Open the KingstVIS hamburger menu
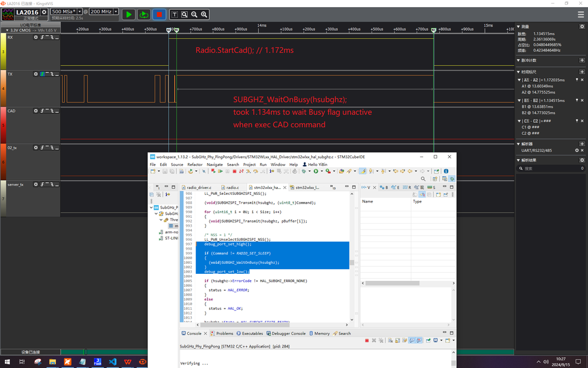The image size is (588, 368). pyautogui.click(x=580, y=15)
